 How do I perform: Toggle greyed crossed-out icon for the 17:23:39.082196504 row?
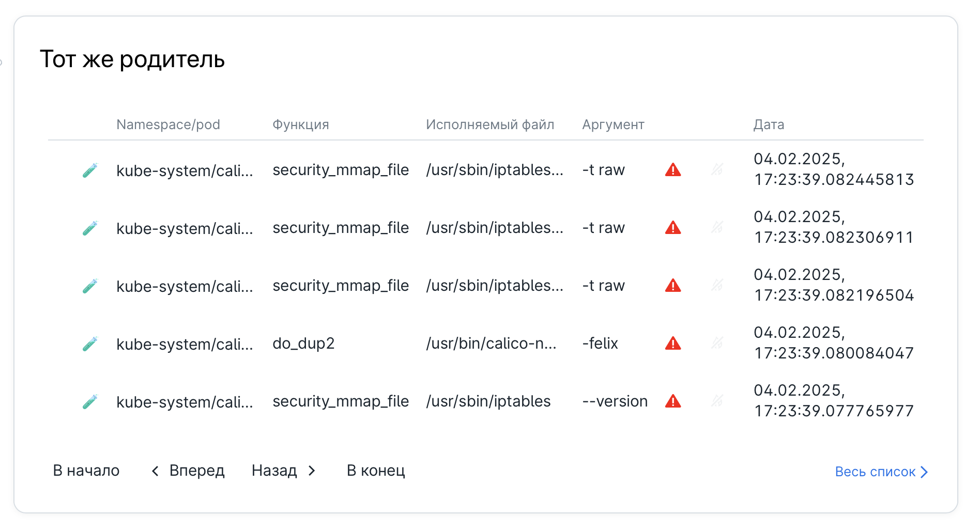(x=717, y=285)
